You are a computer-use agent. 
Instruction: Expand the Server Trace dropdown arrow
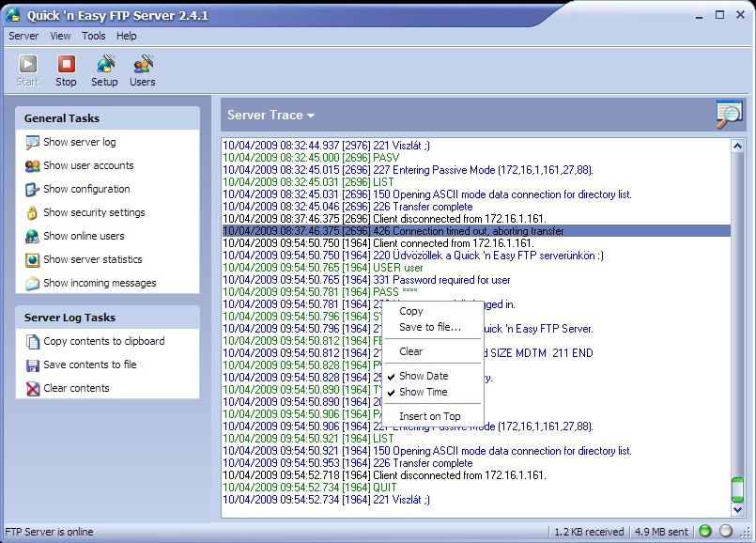311,116
